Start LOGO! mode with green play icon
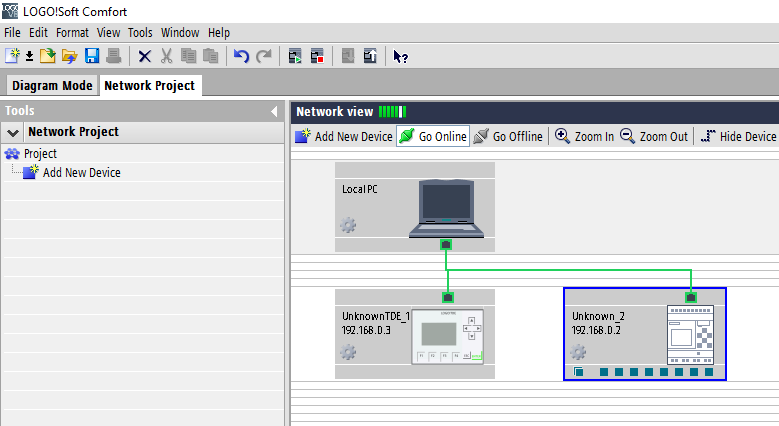 (x=295, y=56)
